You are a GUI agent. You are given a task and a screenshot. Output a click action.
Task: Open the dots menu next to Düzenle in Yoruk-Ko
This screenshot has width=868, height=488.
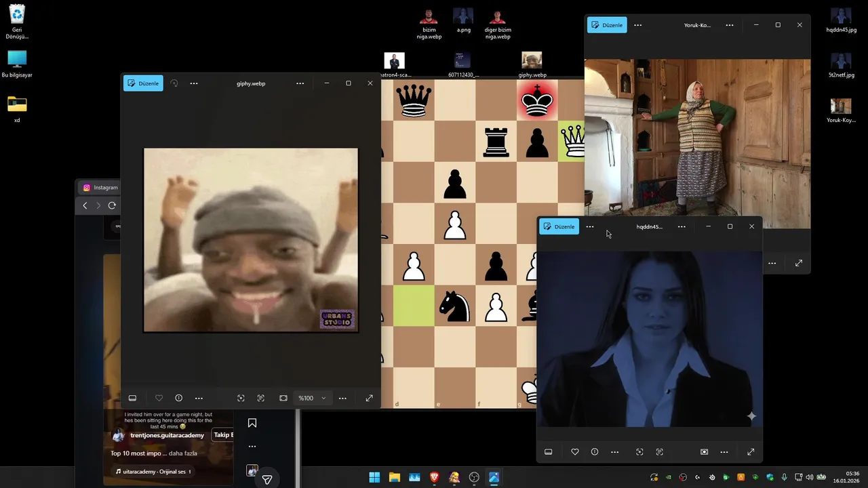[638, 25]
